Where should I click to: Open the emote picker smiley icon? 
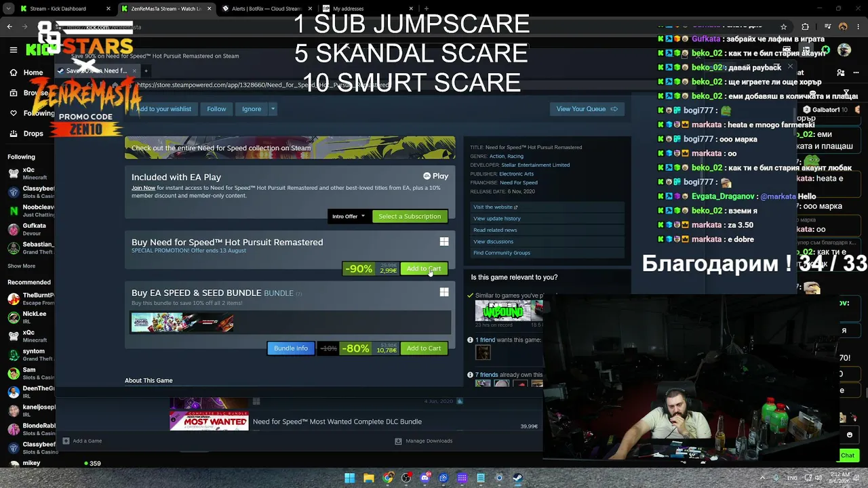pos(850,435)
